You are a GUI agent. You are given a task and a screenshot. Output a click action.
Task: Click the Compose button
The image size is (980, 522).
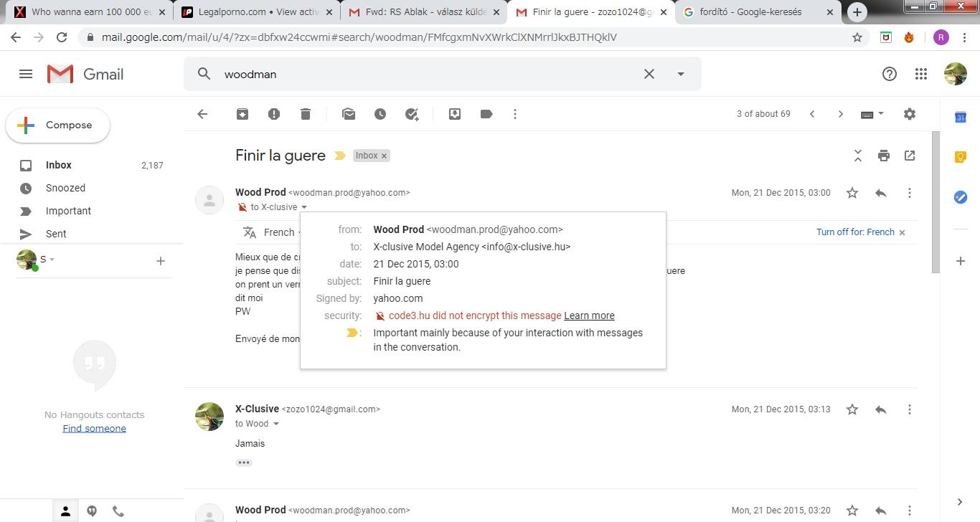pyautogui.click(x=58, y=125)
